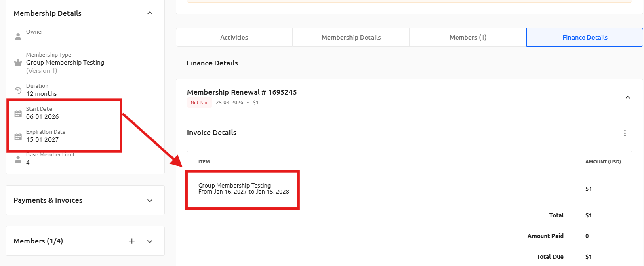Click the Expiration Date calendar icon

(18, 137)
